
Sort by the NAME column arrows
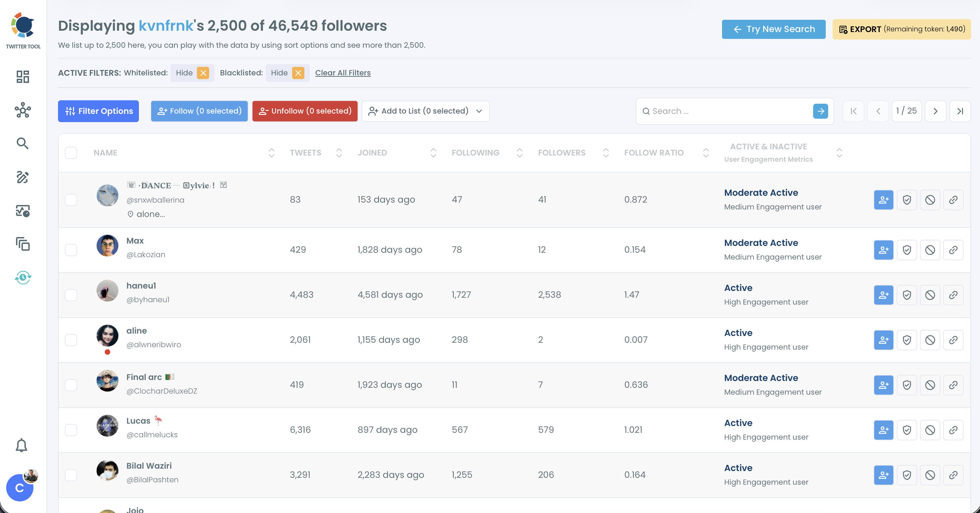tap(271, 153)
